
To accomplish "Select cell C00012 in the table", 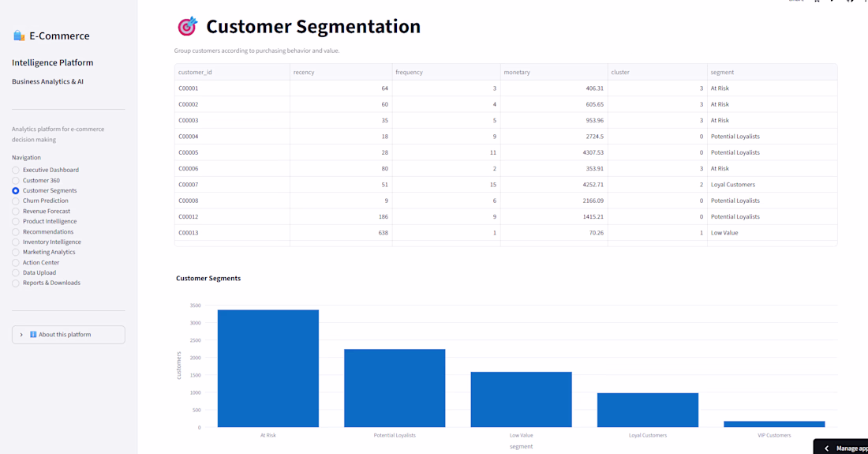I will pyautogui.click(x=232, y=216).
